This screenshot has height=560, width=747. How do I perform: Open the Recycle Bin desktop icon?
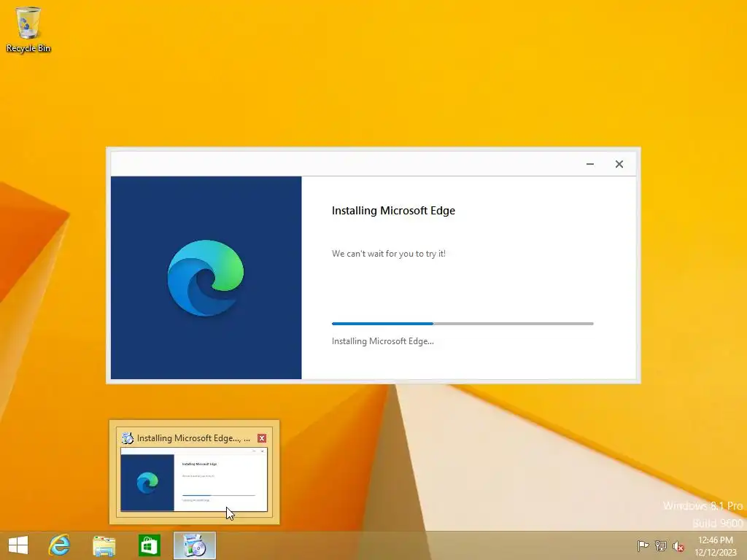(x=28, y=29)
